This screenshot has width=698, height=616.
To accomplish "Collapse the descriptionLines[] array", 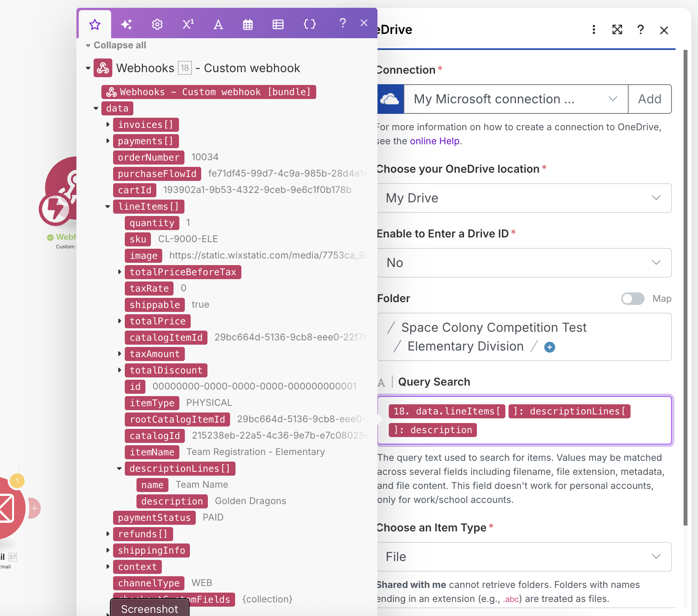I will (119, 469).
